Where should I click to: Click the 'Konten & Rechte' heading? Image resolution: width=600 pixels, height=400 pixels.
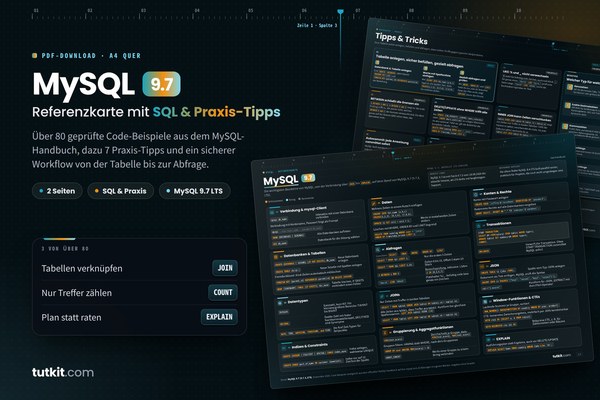pos(497,193)
